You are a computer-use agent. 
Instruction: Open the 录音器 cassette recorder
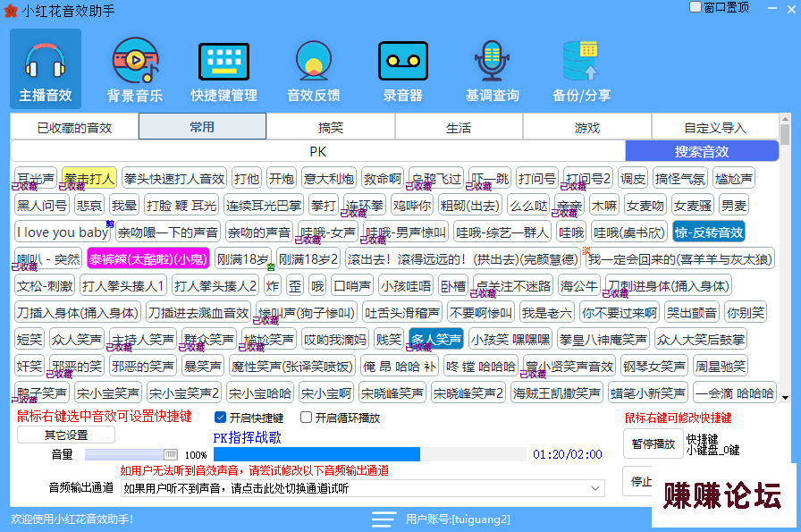point(403,61)
